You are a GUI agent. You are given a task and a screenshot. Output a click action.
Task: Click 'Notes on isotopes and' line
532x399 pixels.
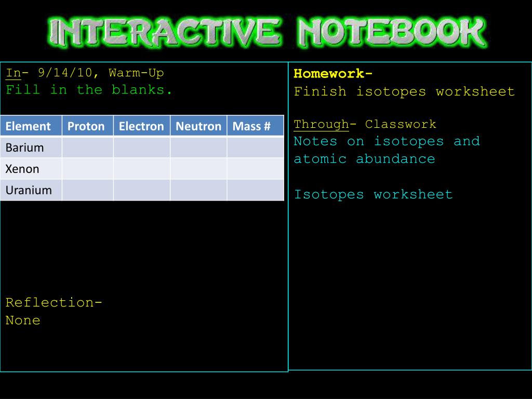pos(387,141)
